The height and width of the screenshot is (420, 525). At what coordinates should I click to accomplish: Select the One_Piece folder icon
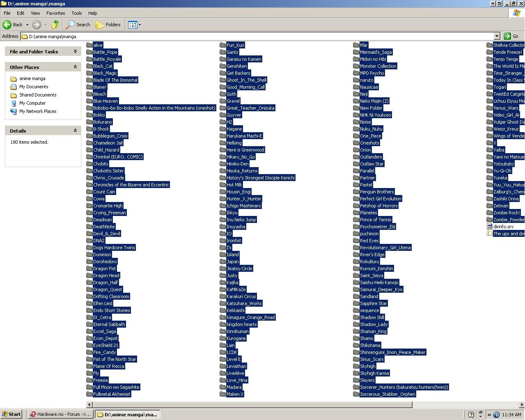coord(356,136)
